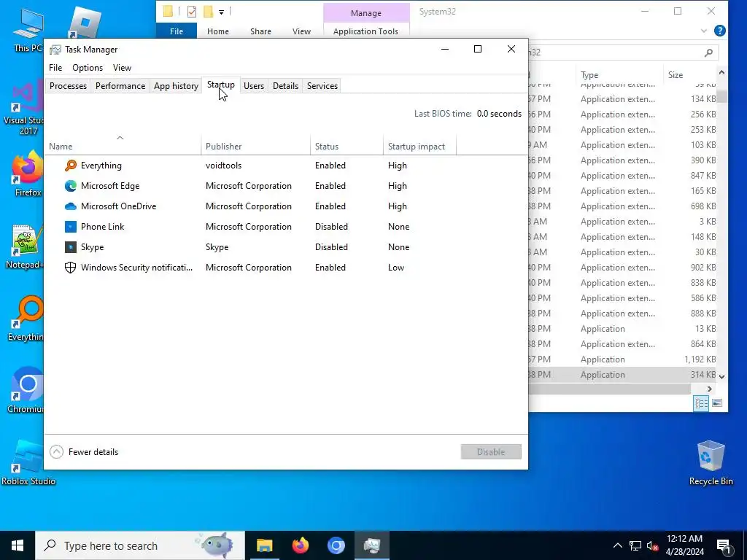Expand the Explorer ribbon chevron

pos(704,31)
